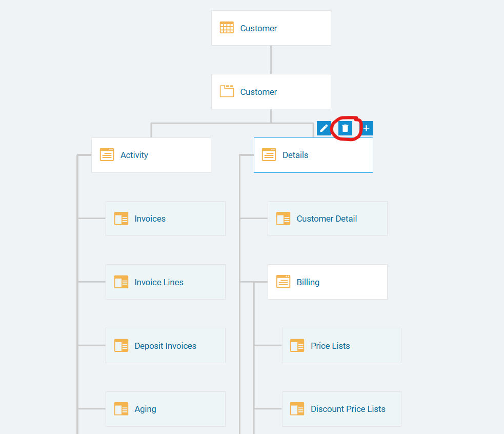Select the Activity node
Viewport: 504px width, 434px height.
(151, 155)
